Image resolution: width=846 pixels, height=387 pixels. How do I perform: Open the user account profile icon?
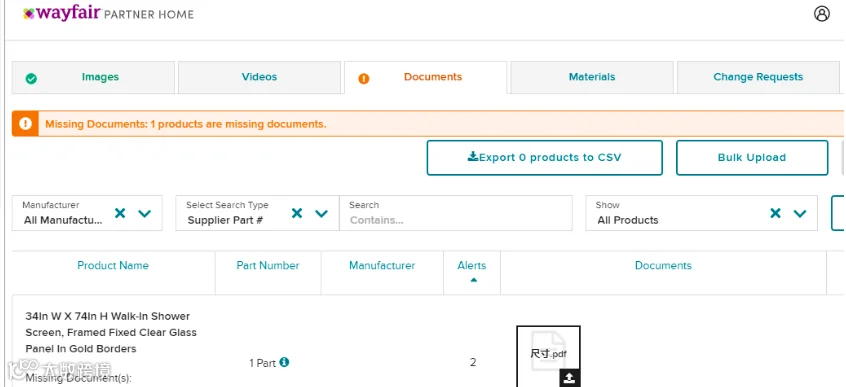(822, 13)
